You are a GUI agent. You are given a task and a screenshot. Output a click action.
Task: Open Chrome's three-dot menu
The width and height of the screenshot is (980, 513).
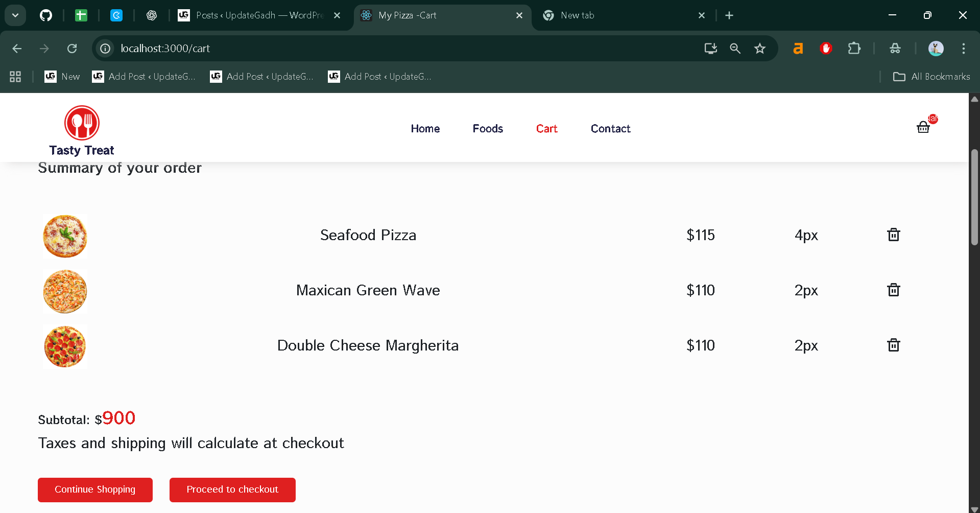point(963,49)
